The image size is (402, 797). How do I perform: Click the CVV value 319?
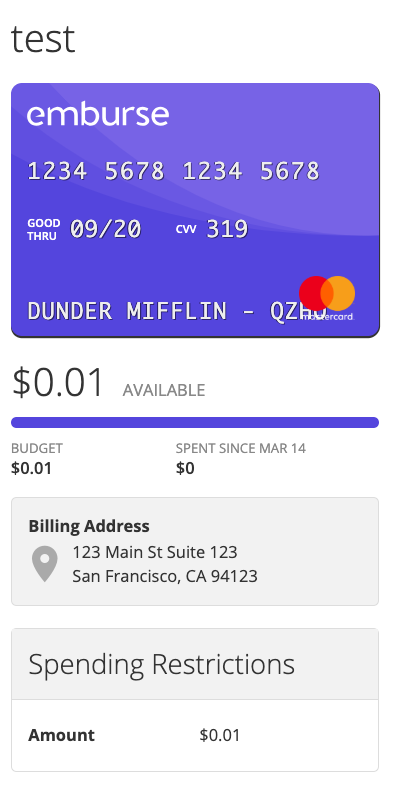click(x=227, y=229)
